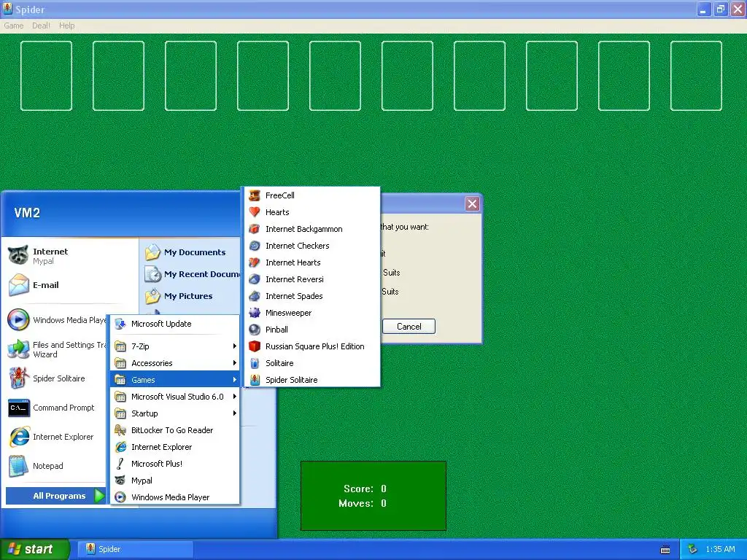Open Solitaire from the Games submenu
This screenshot has height=560, width=747.
[312, 363]
